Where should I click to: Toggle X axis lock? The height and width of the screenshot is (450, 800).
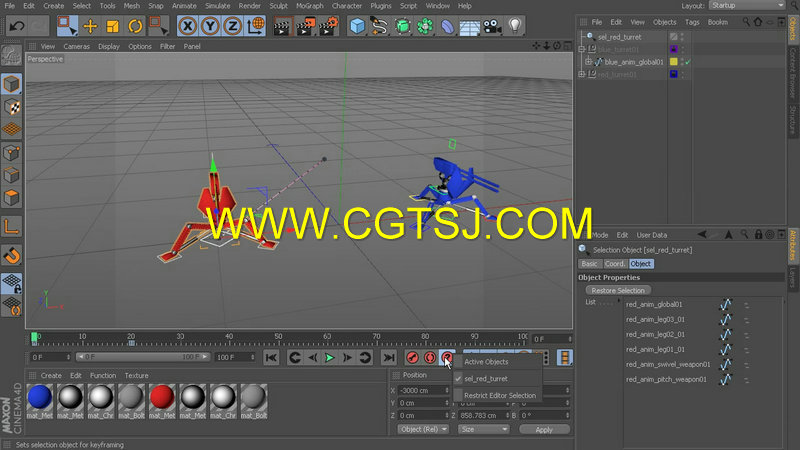[x=188, y=26]
